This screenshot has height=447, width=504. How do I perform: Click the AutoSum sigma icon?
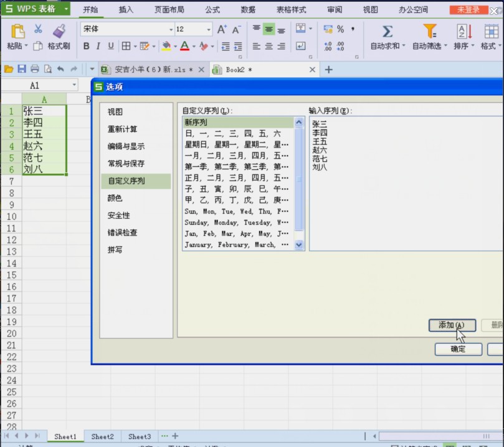tap(387, 31)
